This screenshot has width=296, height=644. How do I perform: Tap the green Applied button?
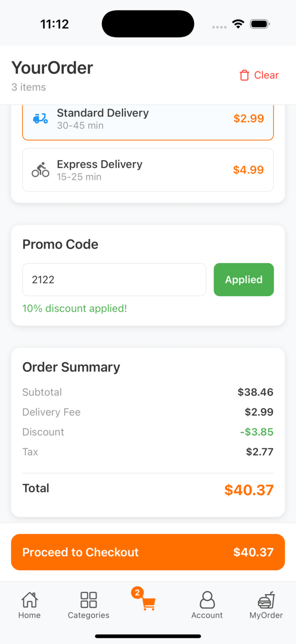coord(244,280)
